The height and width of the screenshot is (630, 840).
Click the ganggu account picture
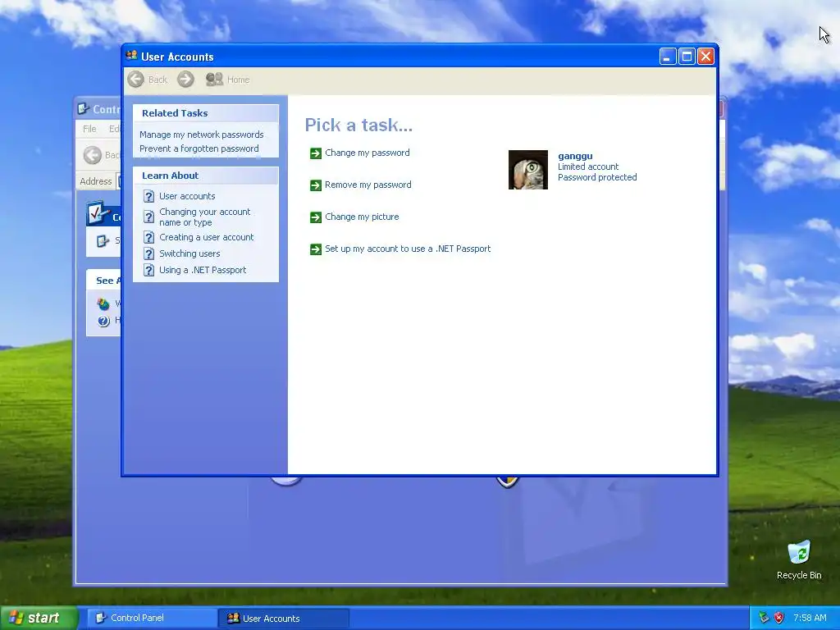tap(527, 169)
